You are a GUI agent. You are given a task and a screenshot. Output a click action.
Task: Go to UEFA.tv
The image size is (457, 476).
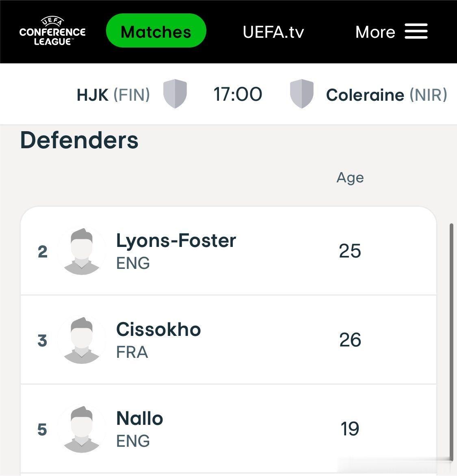273,32
